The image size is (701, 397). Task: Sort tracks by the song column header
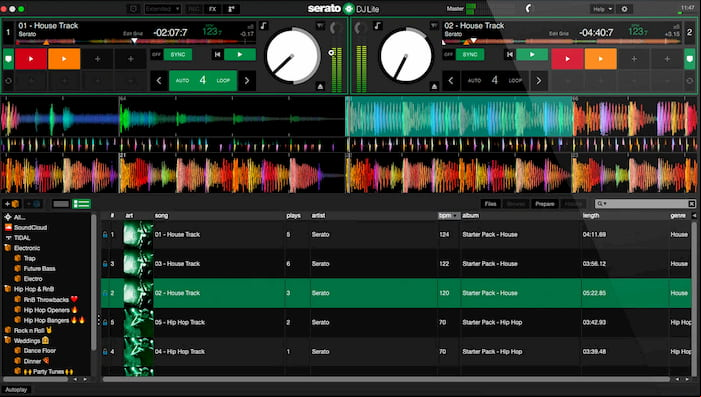161,215
